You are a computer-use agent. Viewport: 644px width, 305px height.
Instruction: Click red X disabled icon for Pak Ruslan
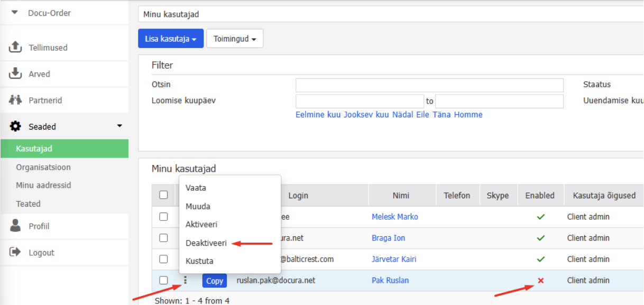[540, 280]
